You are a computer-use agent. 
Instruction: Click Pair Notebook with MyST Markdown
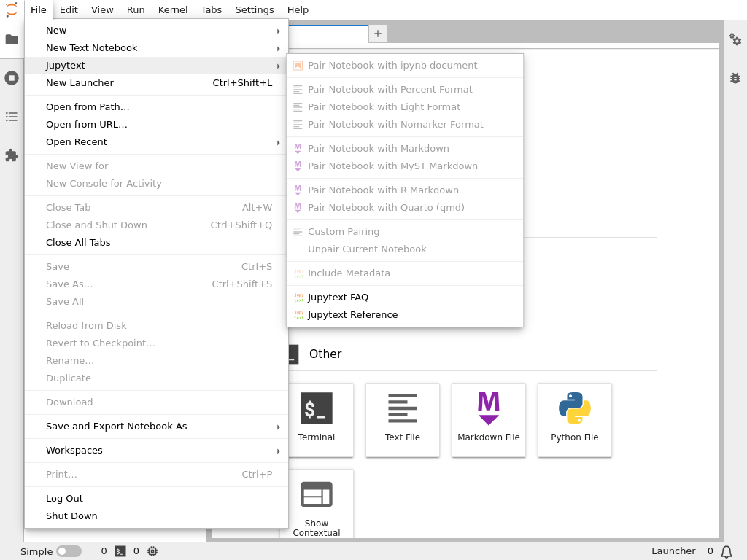(405, 166)
